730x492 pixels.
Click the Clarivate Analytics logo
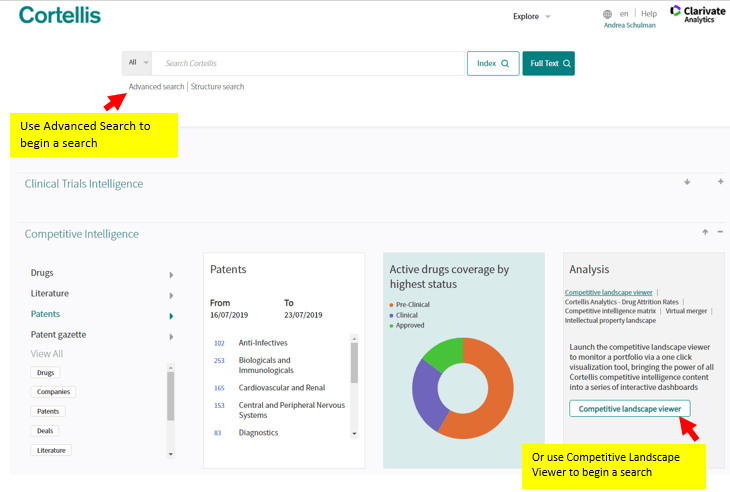691,14
